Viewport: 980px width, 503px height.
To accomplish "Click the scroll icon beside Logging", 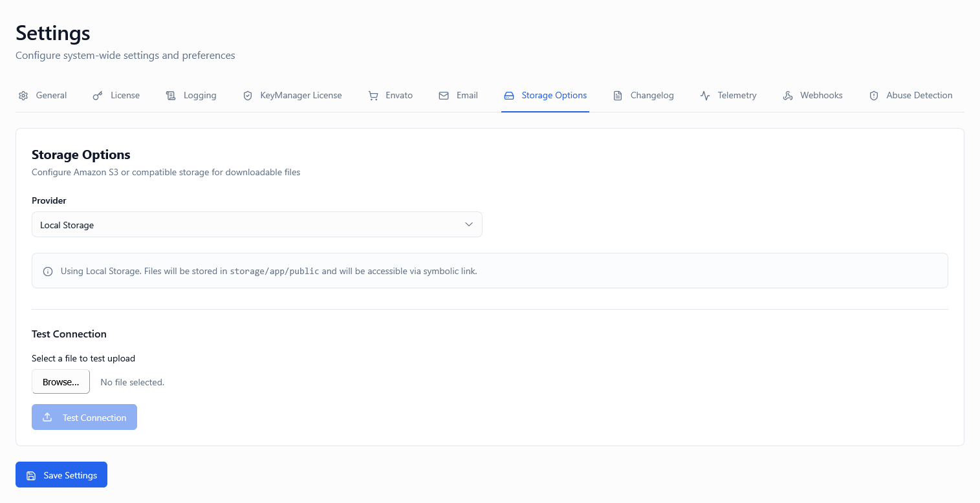I will pyautogui.click(x=171, y=96).
